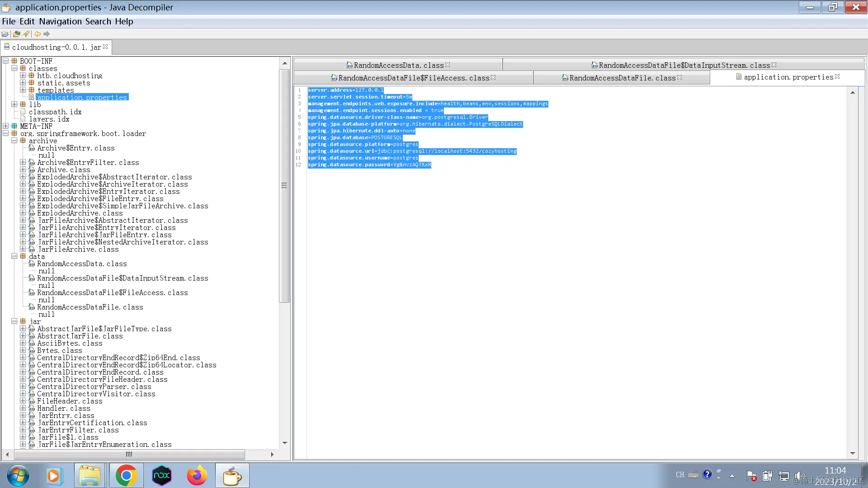Screen dimensions: 868x488
Task: Expand the lib folder node
Action: click(x=14, y=104)
